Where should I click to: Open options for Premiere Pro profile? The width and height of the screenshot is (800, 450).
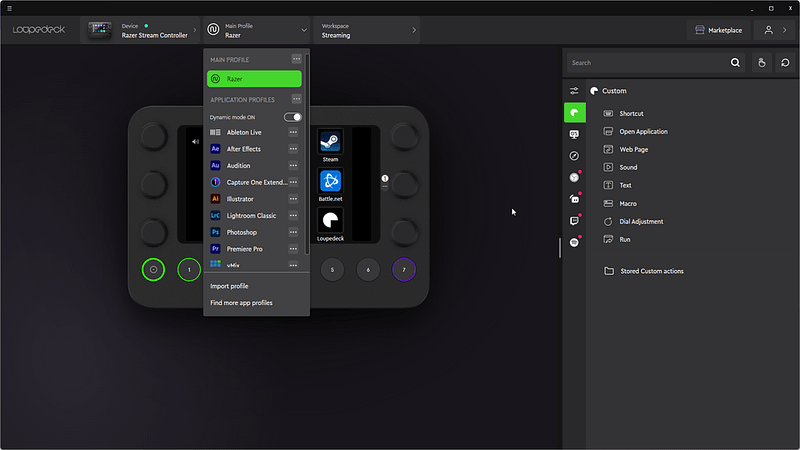(x=293, y=249)
